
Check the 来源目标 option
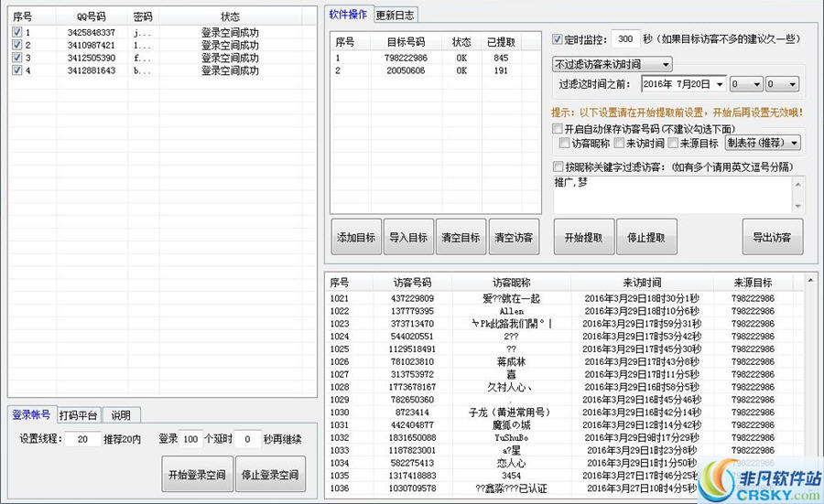(673, 143)
